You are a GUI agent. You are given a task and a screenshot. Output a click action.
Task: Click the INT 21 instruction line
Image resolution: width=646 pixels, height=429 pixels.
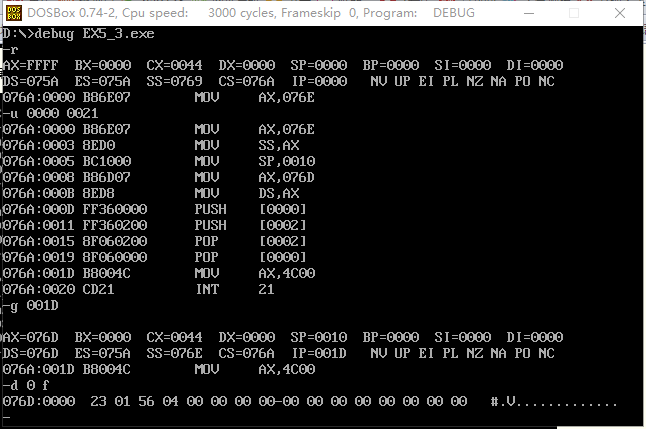click(138, 289)
